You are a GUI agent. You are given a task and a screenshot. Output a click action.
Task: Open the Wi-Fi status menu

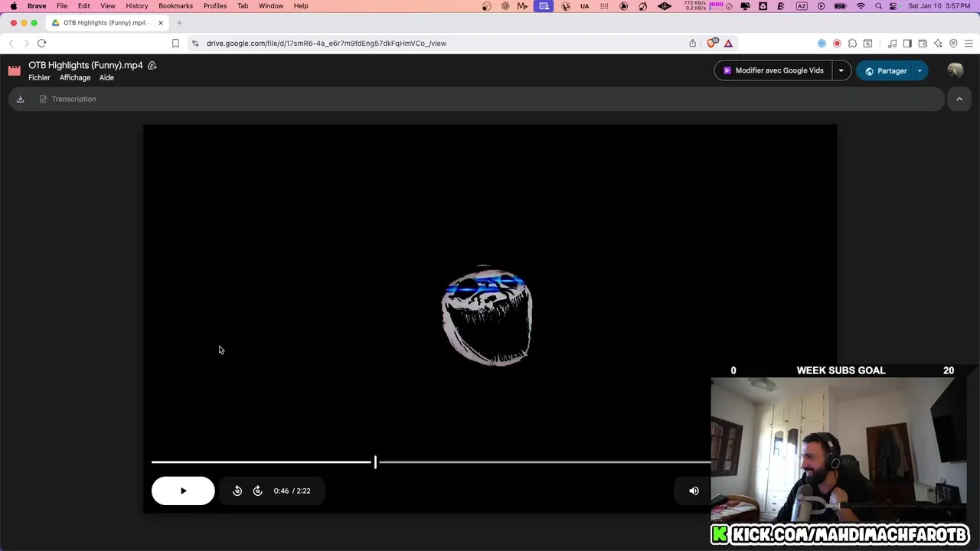pos(861,6)
